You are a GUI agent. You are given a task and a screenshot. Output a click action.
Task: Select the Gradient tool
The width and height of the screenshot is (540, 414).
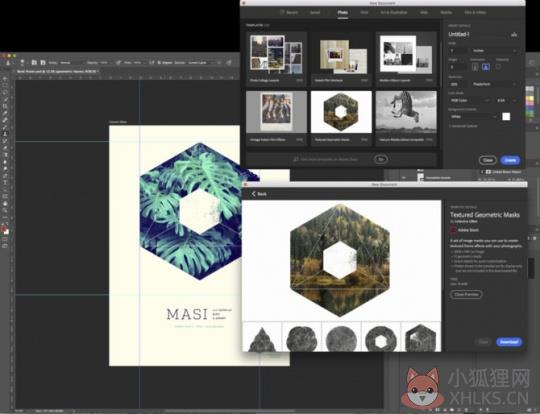[5, 154]
